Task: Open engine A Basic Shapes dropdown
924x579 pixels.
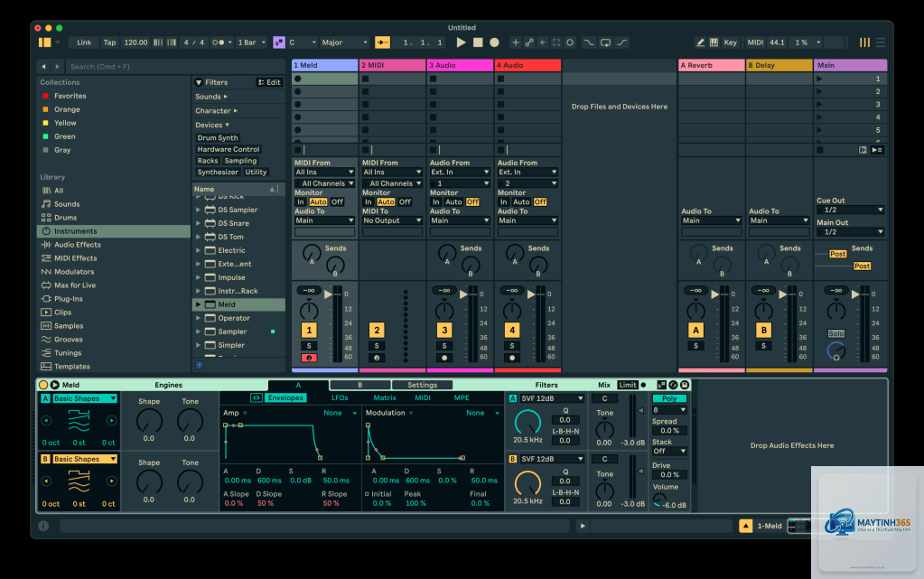Action: click(84, 398)
